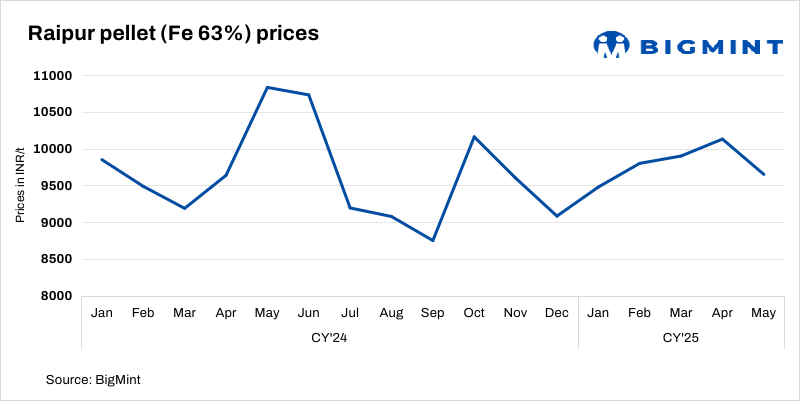
Task: Click the May CY'24 peak data point
Action: coord(267,87)
